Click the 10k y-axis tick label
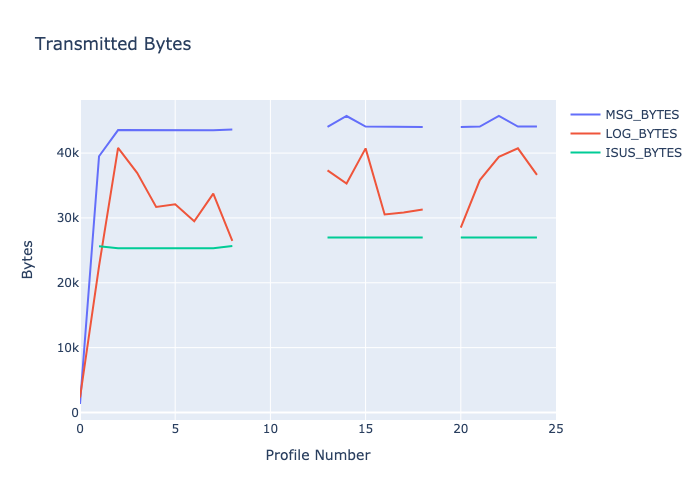 point(67,348)
